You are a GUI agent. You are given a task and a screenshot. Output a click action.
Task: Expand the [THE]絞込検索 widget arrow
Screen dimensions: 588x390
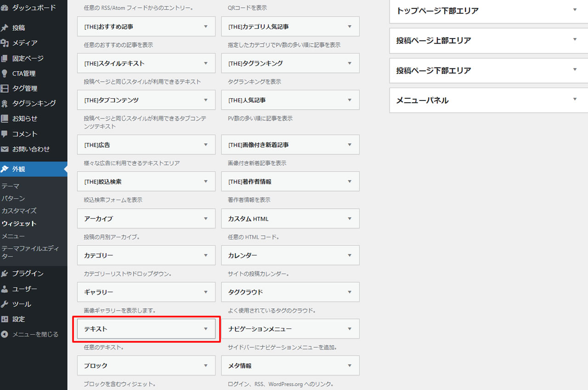pyautogui.click(x=206, y=182)
